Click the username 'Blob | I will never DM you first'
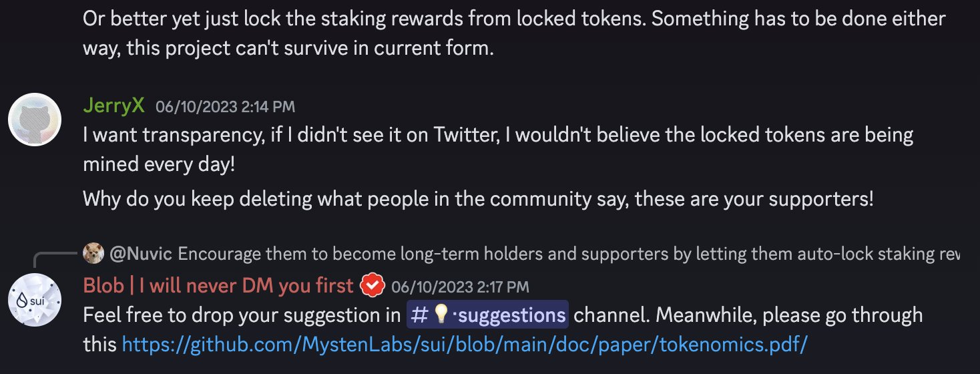 [x=218, y=287]
